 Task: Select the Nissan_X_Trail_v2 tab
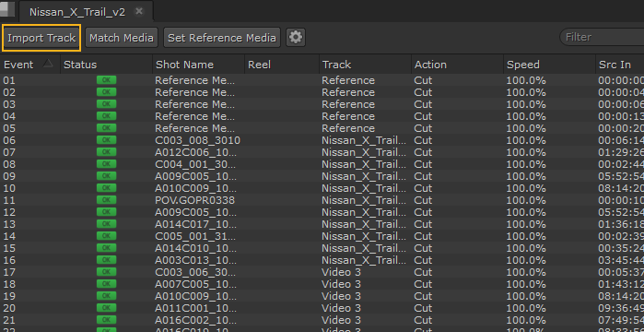click(77, 11)
